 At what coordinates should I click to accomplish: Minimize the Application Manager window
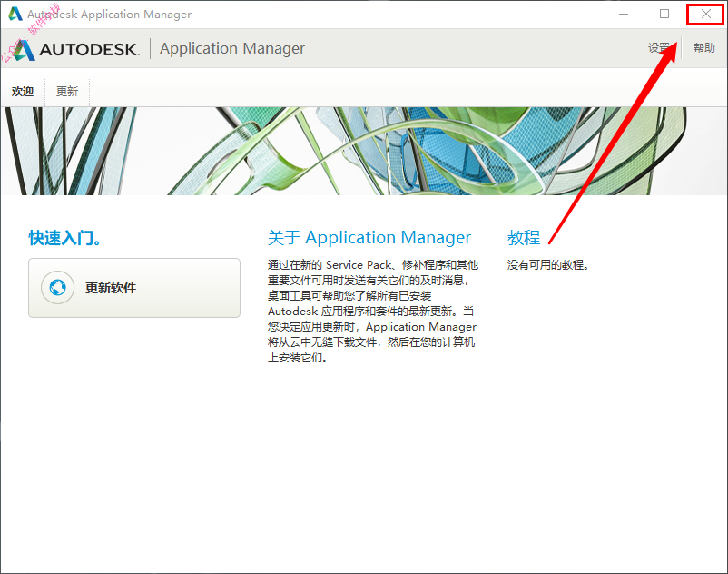point(624,14)
